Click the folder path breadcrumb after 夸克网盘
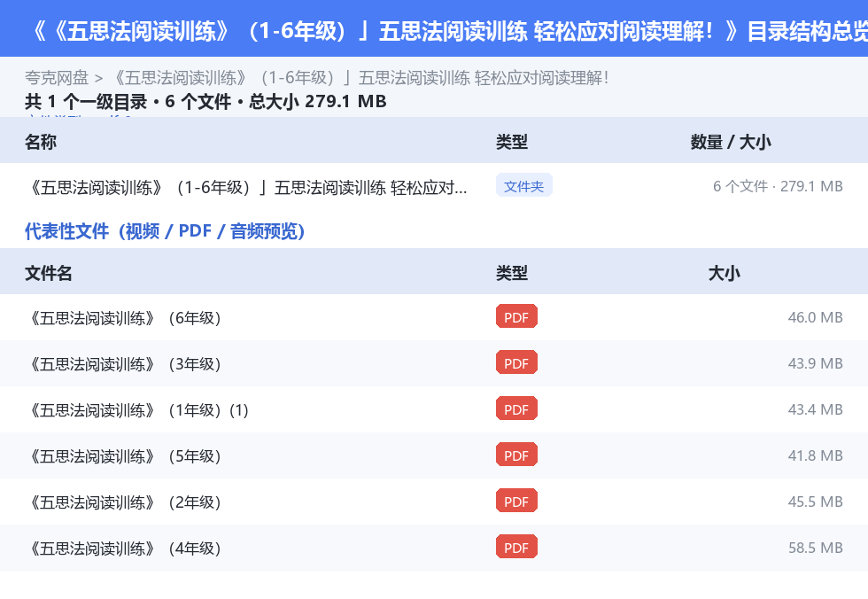The width and height of the screenshot is (868, 599). point(360,78)
